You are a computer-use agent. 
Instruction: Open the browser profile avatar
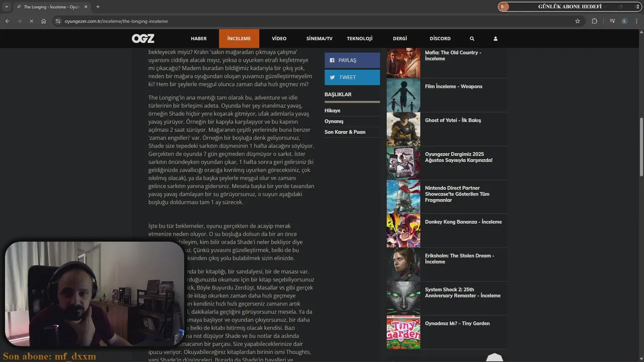point(624,21)
